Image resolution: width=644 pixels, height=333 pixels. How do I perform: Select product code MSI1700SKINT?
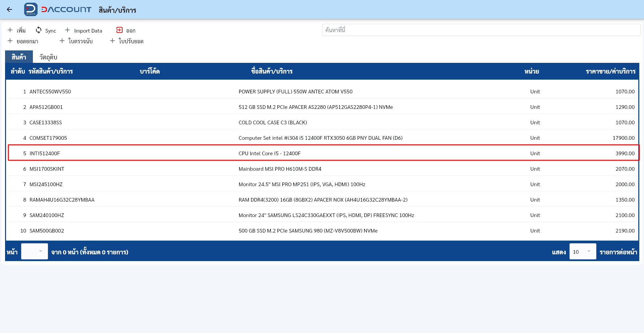pyautogui.click(x=47, y=169)
